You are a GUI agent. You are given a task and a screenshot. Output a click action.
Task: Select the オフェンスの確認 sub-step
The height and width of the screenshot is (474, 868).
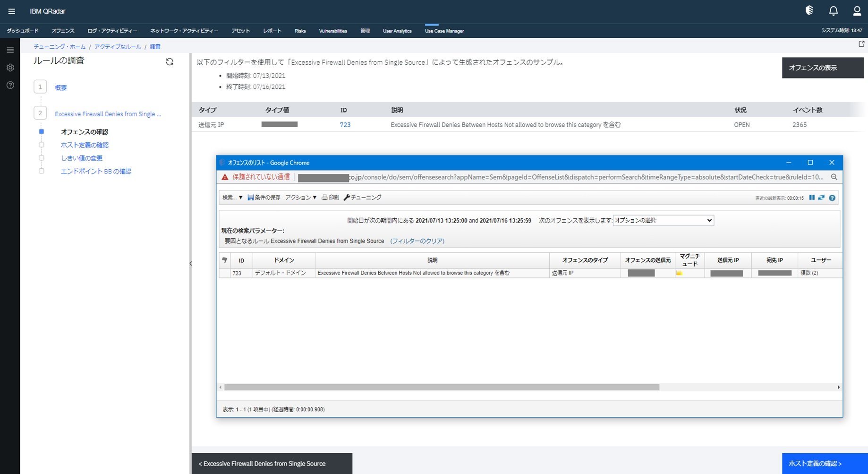point(85,132)
